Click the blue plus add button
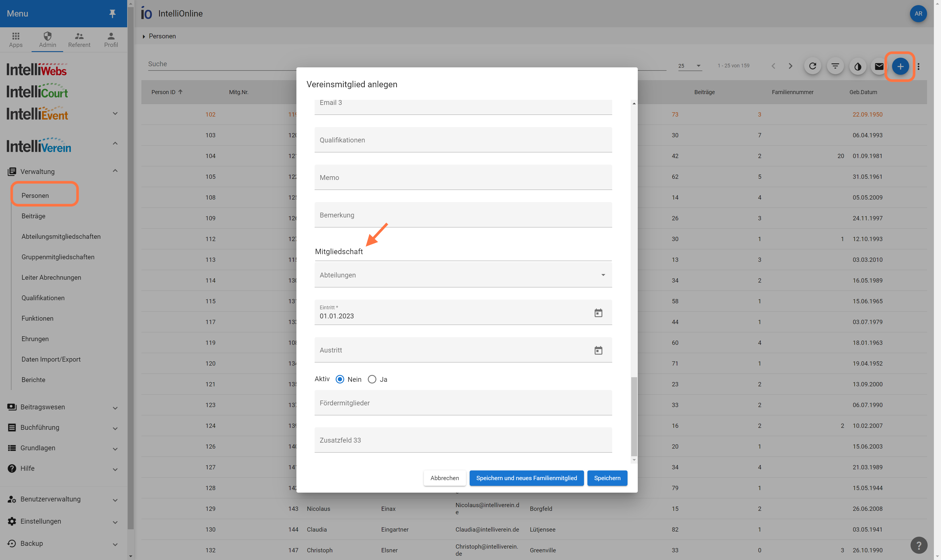Screen dimensions: 941x560 [x=900, y=67]
